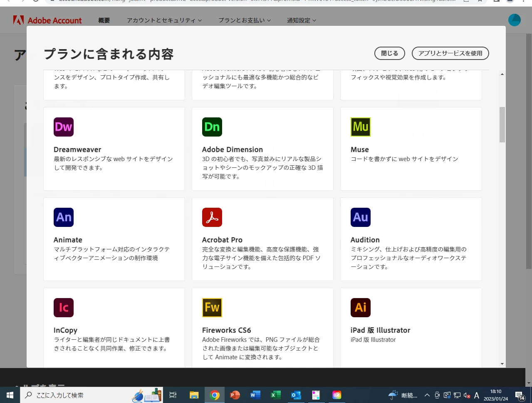This screenshot has width=532, height=403.
Task: Click the Audition title text
Action: (365, 240)
